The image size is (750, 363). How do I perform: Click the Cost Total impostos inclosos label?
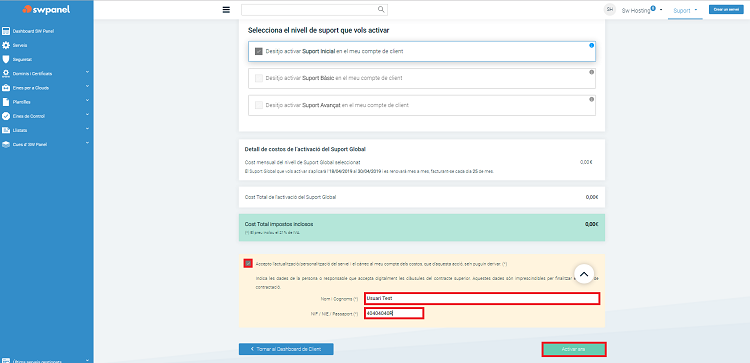pos(279,224)
